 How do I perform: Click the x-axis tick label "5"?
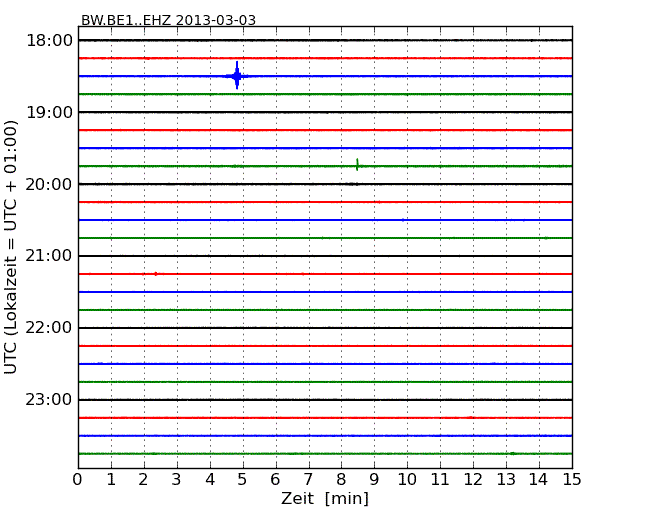pos(242,480)
